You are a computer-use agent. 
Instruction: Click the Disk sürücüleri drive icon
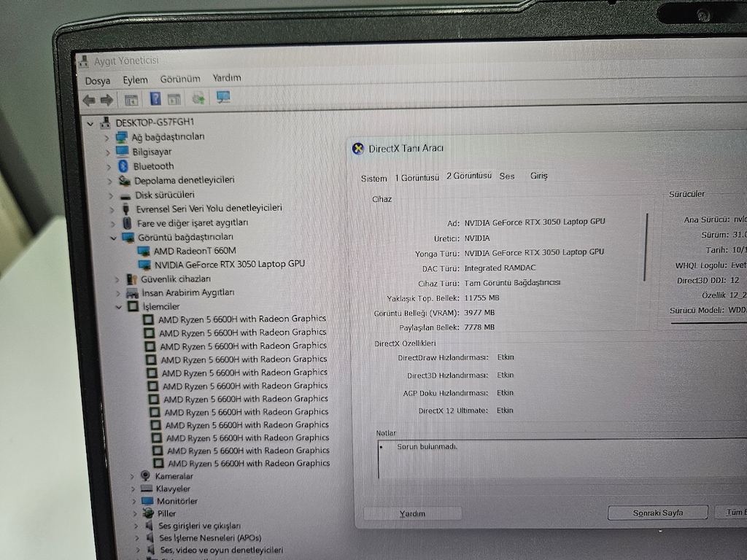click(125, 195)
